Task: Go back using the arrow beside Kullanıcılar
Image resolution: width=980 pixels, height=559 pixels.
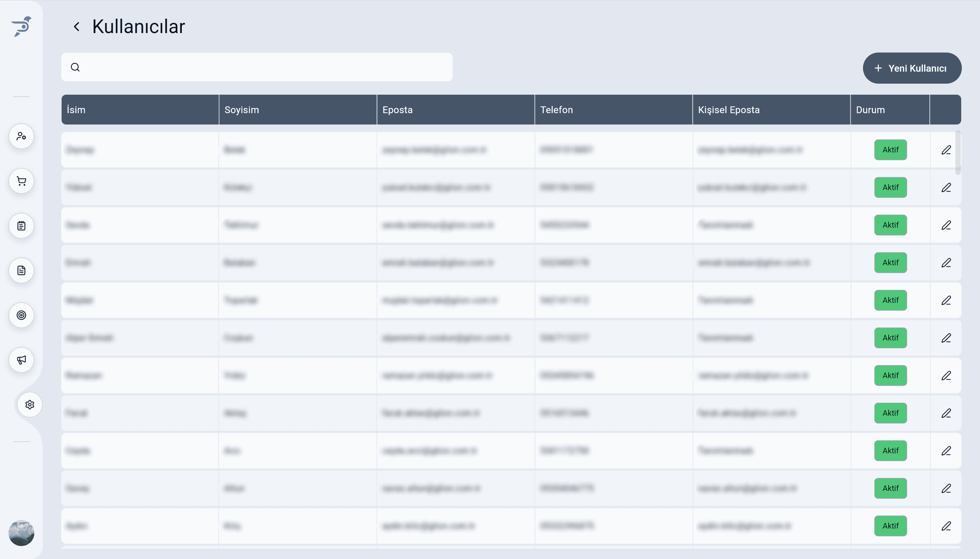Action: click(77, 27)
